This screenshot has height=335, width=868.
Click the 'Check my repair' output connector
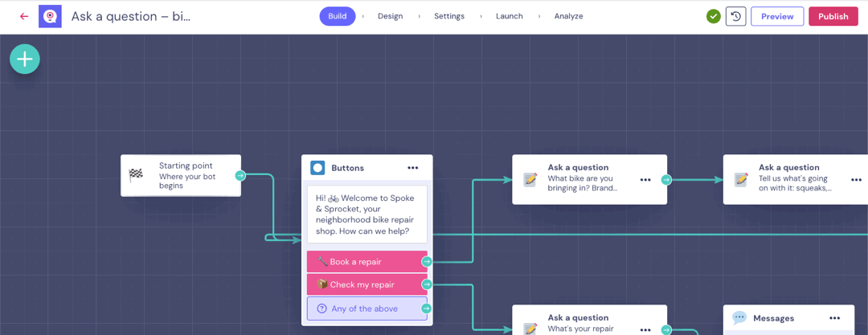point(427,284)
